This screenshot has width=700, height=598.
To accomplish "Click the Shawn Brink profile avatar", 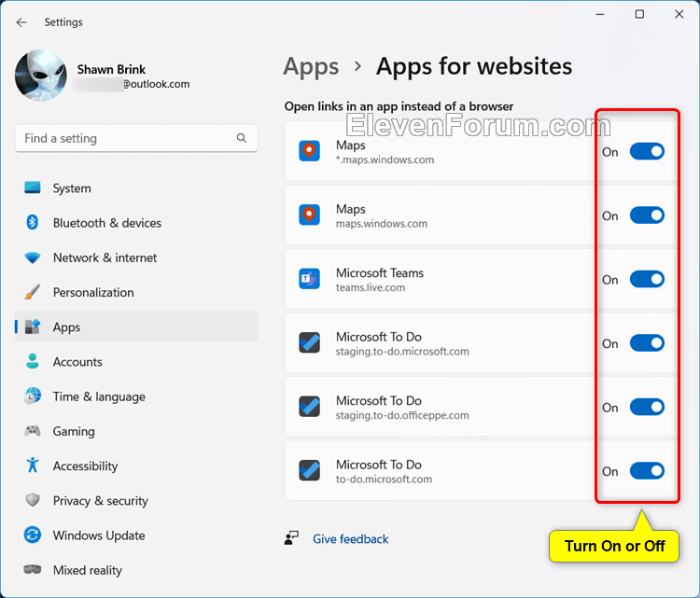I will coord(41,76).
